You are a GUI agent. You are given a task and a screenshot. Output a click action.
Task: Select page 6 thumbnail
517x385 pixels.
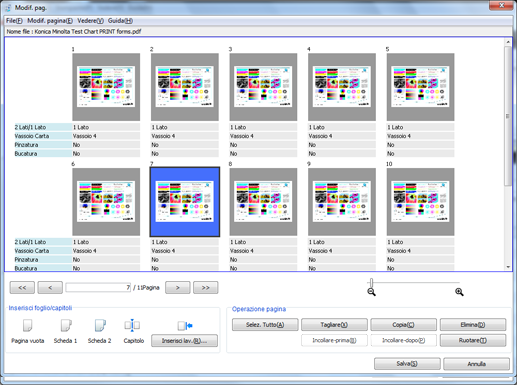tap(106, 202)
